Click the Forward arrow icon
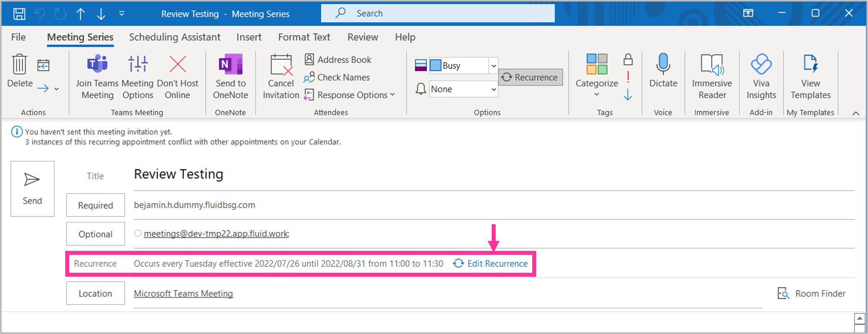This screenshot has width=868, height=334. coord(43,88)
